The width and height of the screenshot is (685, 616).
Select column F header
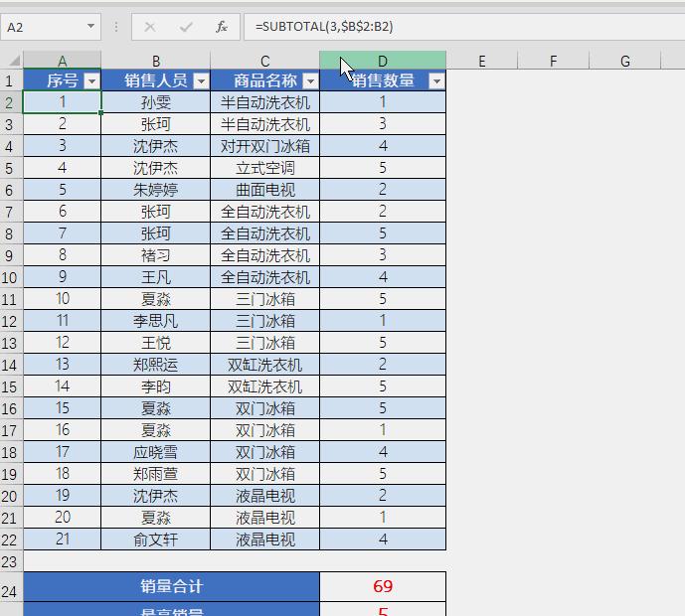tap(554, 61)
